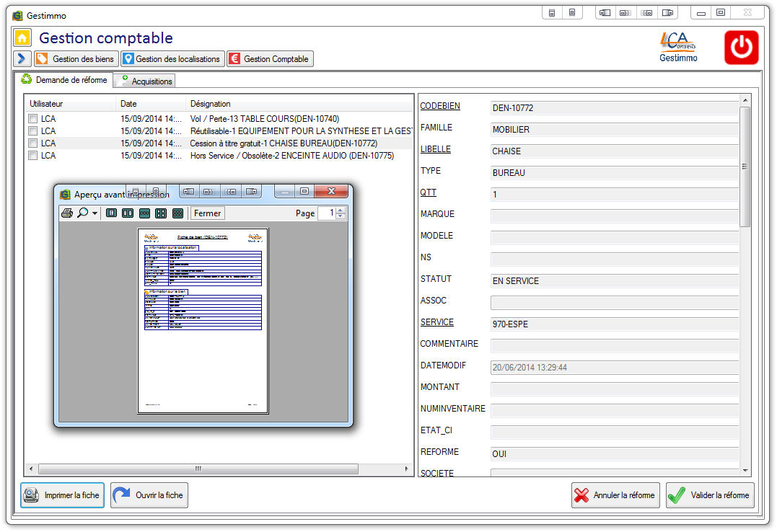Select four-page layout in print preview
This screenshot has height=532, width=777.
click(161, 213)
